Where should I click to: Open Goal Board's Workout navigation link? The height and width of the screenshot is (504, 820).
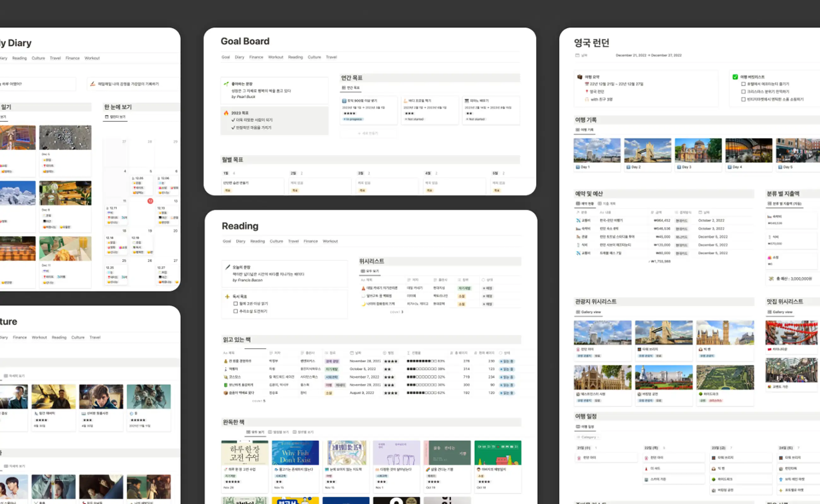point(276,57)
